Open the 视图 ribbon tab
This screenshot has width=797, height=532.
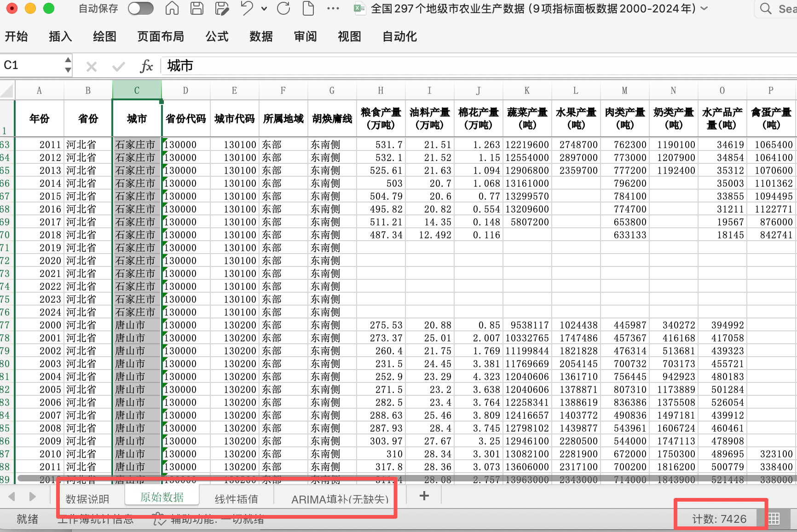(x=349, y=36)
